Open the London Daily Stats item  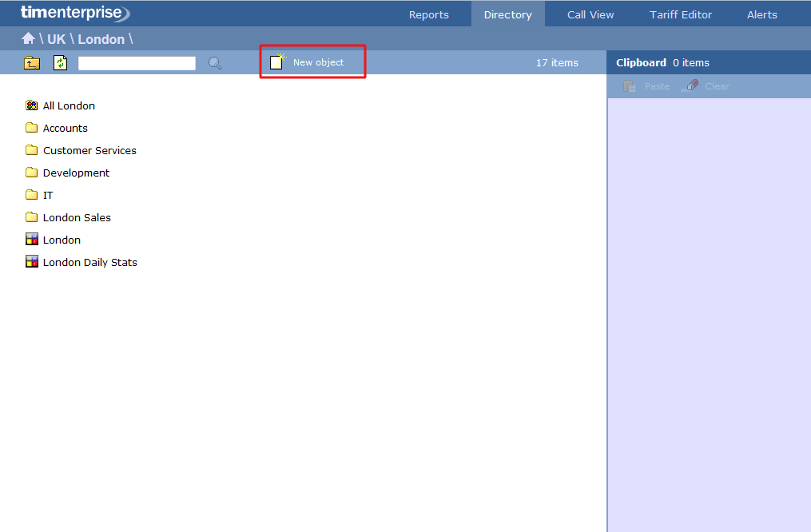(90, 261)
